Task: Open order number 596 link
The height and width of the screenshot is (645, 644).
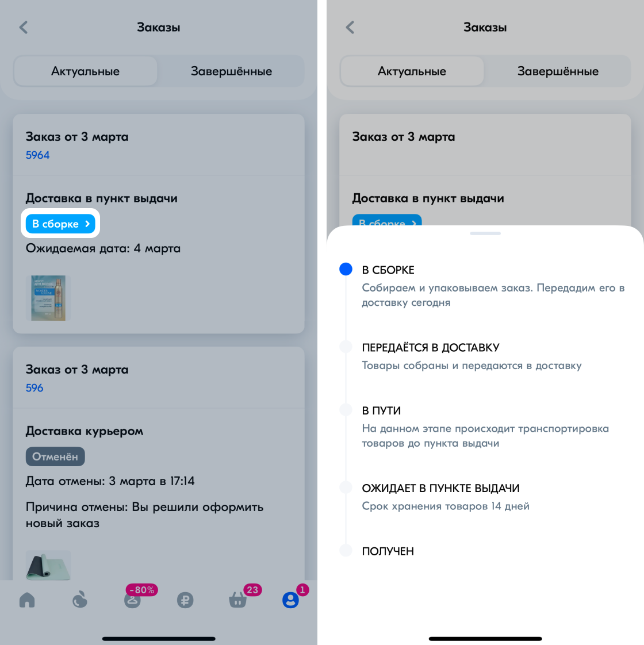Action: click(34, 388)
